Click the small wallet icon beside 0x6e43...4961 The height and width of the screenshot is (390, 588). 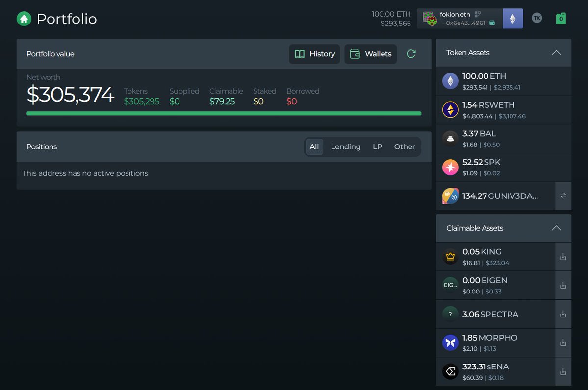[x=492, y=23]
